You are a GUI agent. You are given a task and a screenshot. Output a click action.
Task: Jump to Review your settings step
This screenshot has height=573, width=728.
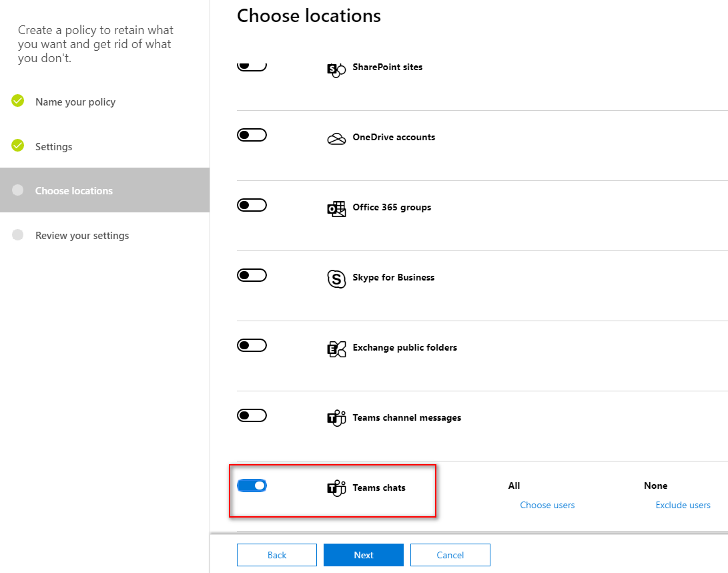pos(82,236)
